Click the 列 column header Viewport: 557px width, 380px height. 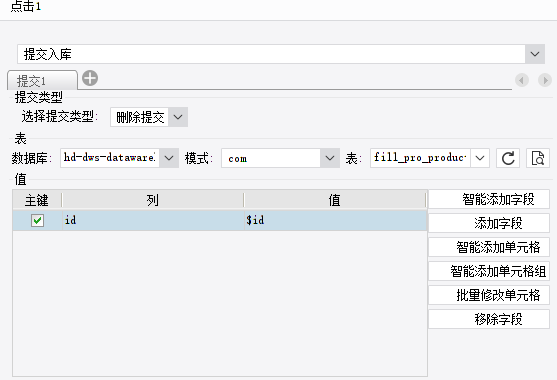click(x=153, y=200)
